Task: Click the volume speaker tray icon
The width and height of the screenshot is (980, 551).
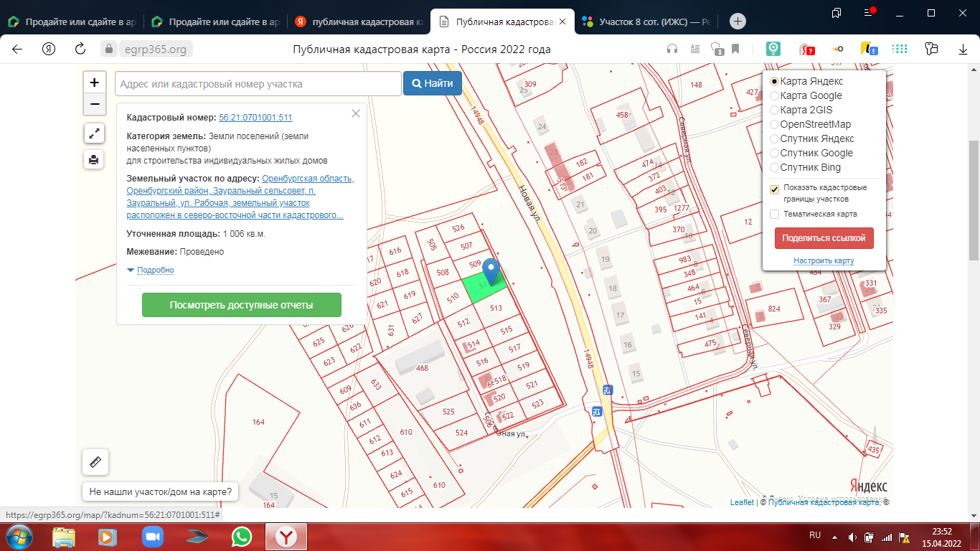Action: coord(852,537)
